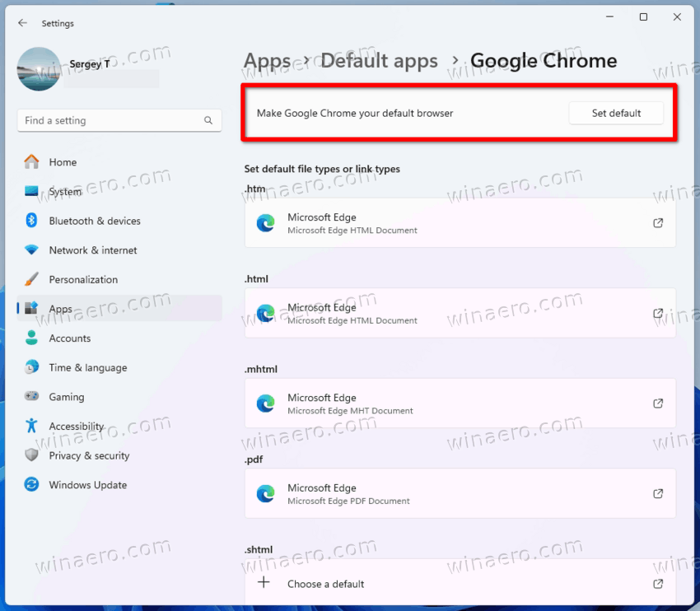Select Apps in sidebar

[119, 308]
